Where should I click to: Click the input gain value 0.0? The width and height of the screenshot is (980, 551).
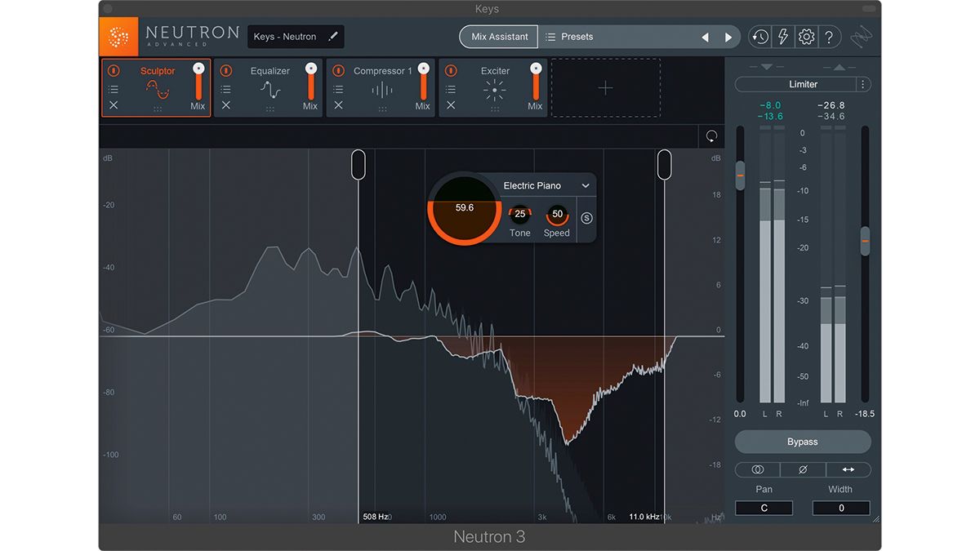tap(740, 414)
